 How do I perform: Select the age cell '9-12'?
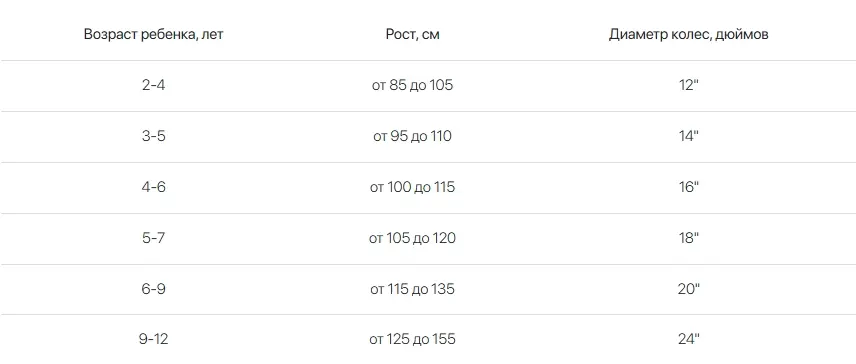tap(153, 339)
